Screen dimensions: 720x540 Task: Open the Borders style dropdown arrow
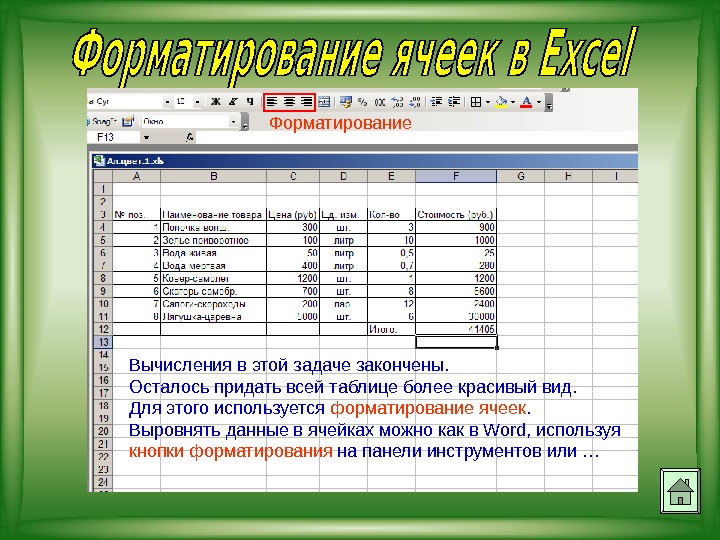pyautogui.click(x=488, y=102)
